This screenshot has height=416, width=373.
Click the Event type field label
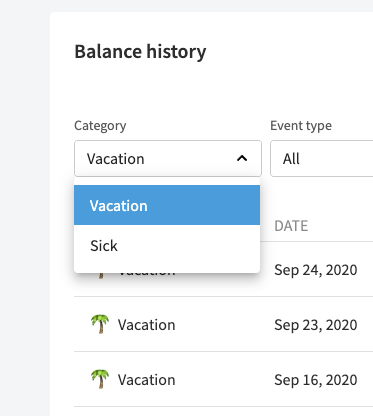click(x=301, y=126)
